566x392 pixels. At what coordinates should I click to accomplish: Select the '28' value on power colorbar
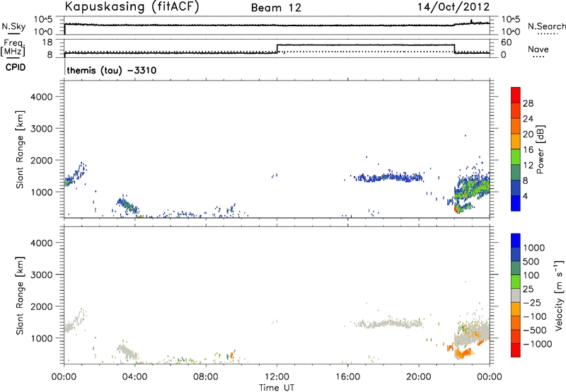[528, 103]
